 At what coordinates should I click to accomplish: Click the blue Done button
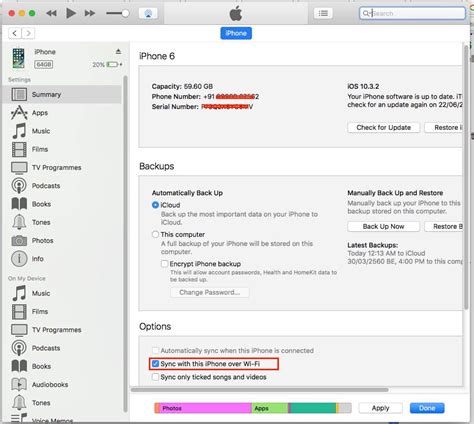tap(427, 408)
